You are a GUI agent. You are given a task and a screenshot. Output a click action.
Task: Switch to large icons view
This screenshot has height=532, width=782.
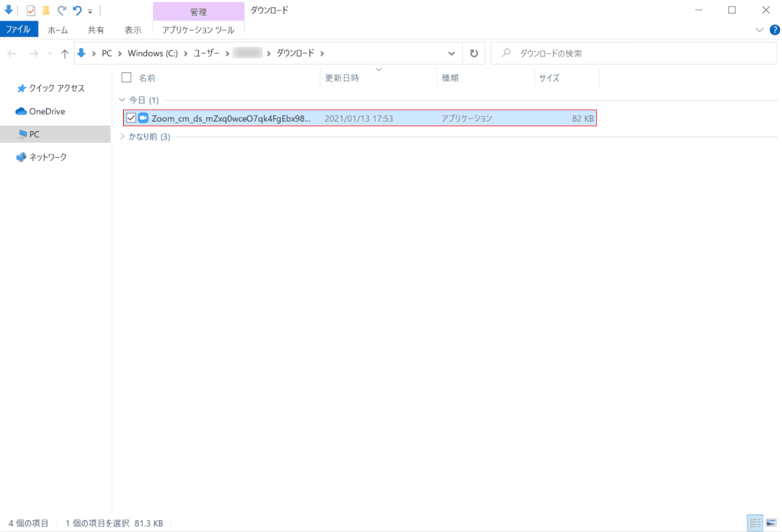[771, 523]
